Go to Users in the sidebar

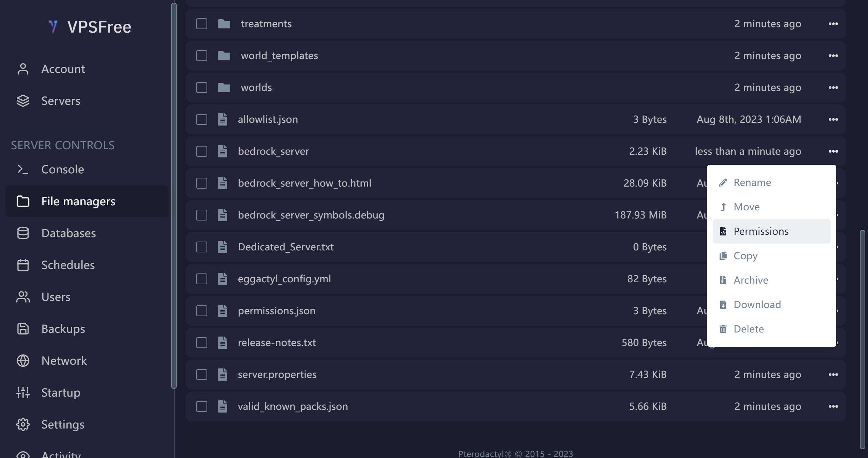(x=56, y=297)
